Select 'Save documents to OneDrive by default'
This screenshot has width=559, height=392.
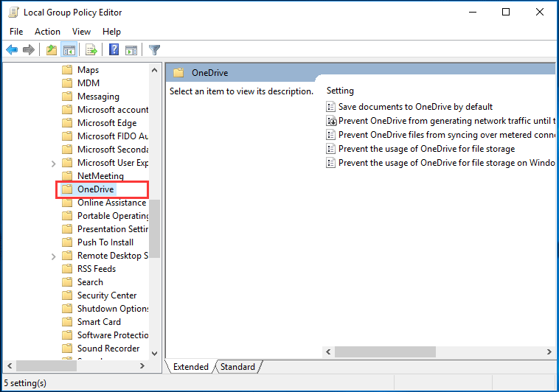point(415,107)
